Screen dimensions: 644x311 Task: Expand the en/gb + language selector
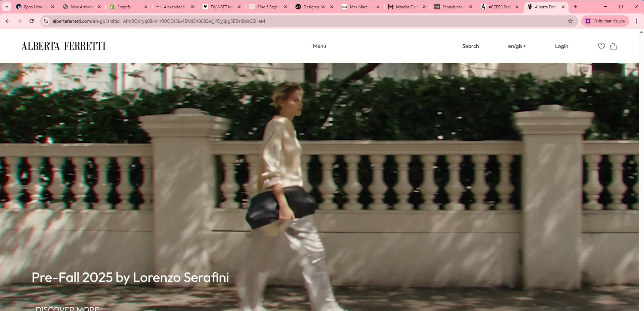517,46
